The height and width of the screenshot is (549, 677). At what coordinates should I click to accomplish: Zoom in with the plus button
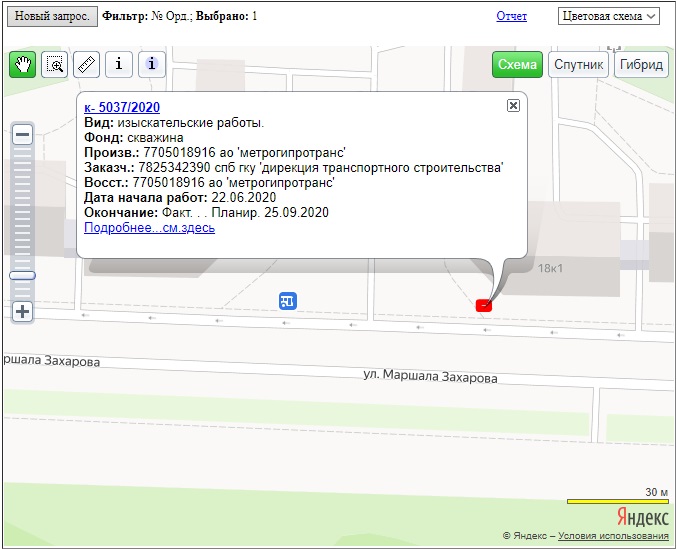coord(22,311)
